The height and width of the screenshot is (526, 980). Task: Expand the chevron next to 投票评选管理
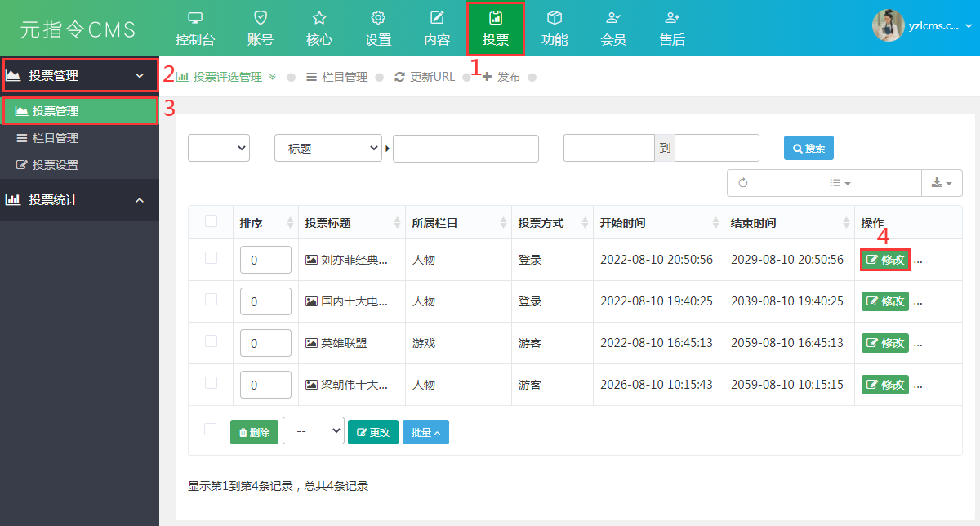272,77
